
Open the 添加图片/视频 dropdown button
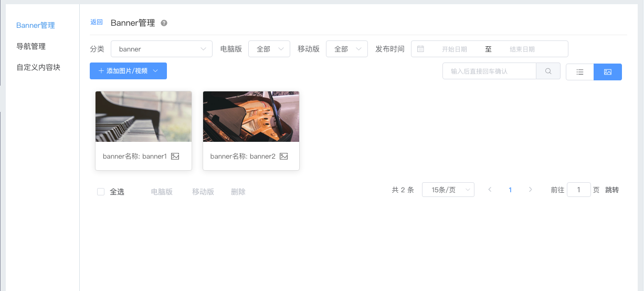point(128,71)
